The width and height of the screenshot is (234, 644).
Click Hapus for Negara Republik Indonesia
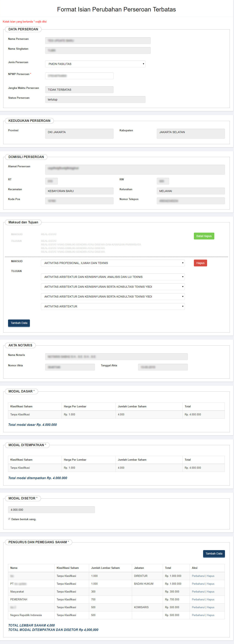point(211,615)
